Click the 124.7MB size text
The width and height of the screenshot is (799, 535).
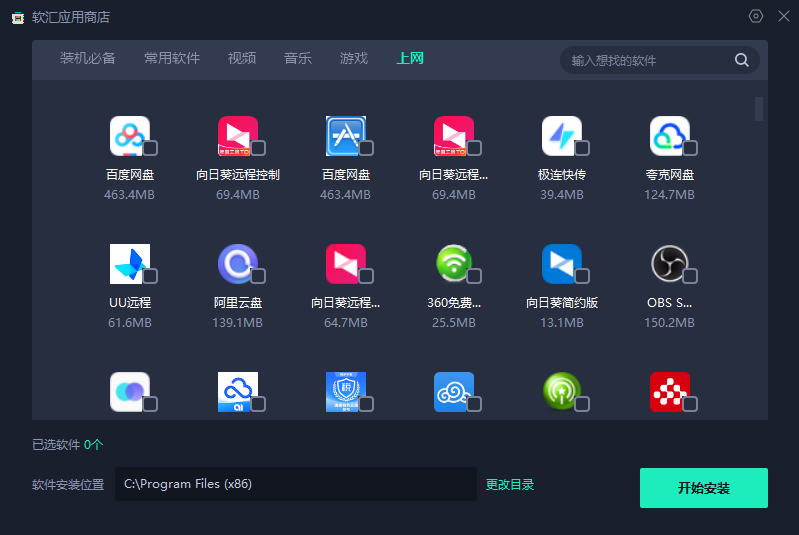point(670,195)
